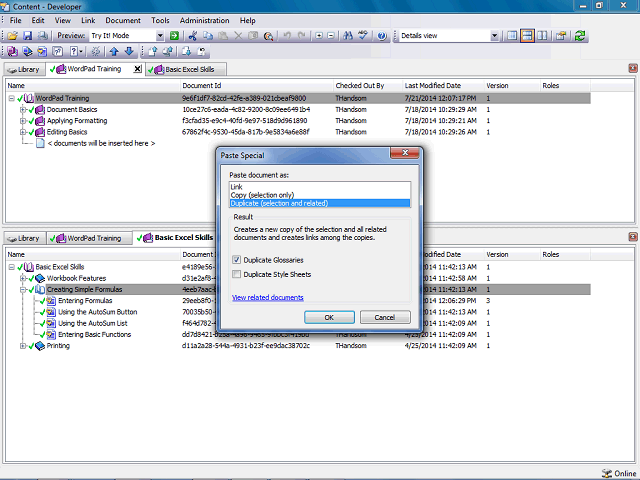640x480 pixels.
Task: Select Using the AutoSum Button topic
Action: 98,312
